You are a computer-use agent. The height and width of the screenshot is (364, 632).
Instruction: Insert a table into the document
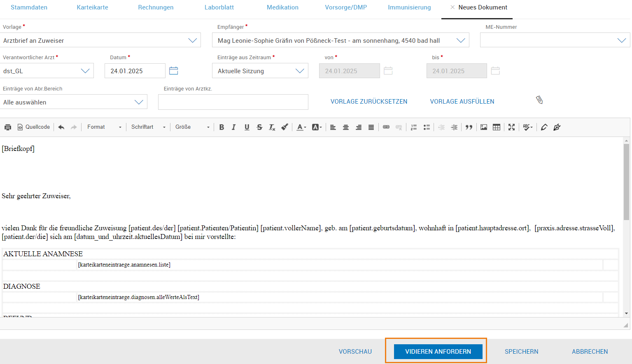tap(497, 127)
